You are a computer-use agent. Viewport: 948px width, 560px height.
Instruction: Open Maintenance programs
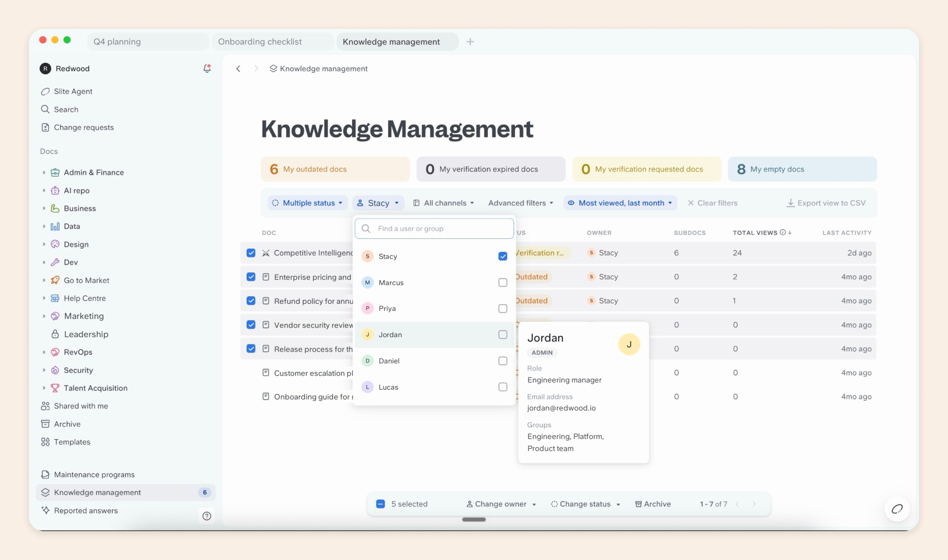point(87,474)
